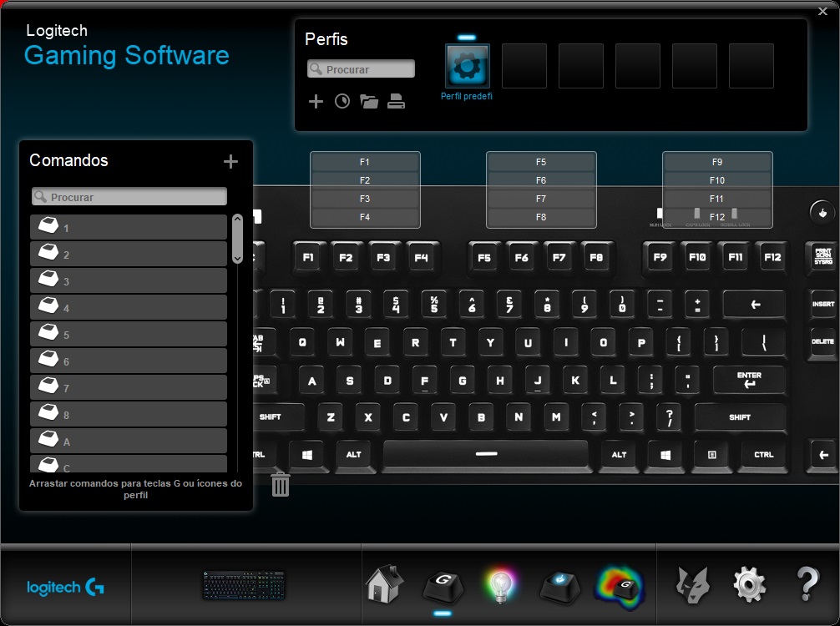Open the import/export folder icon

(x=369, y=101)
